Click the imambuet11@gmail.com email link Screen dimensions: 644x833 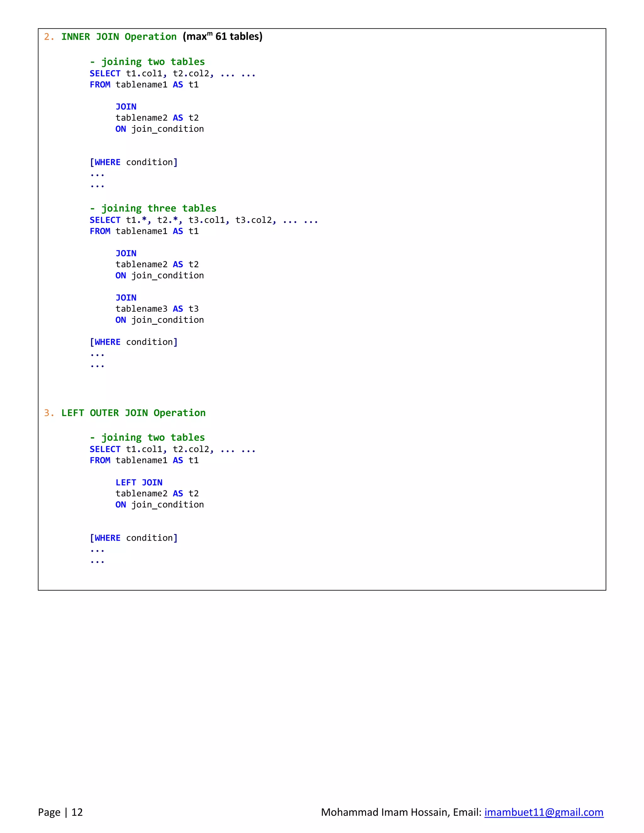click(x=543, y=812)
